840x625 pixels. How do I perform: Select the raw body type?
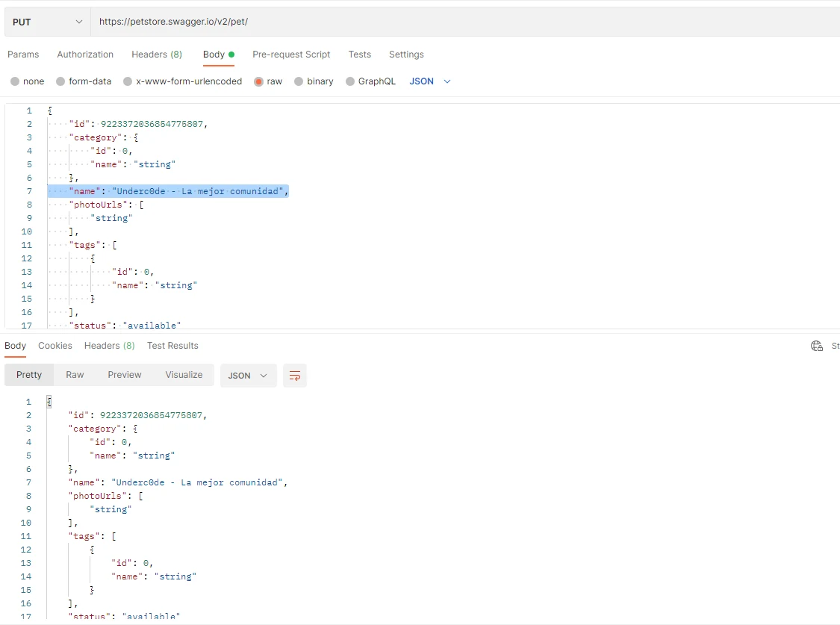click(268, 81)
